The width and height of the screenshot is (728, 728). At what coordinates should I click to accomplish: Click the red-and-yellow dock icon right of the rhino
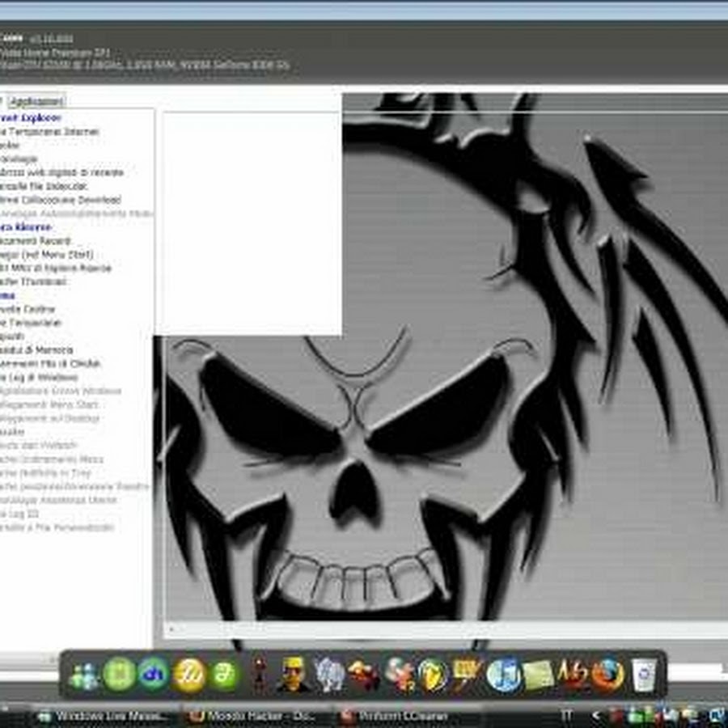pos(364,675)
